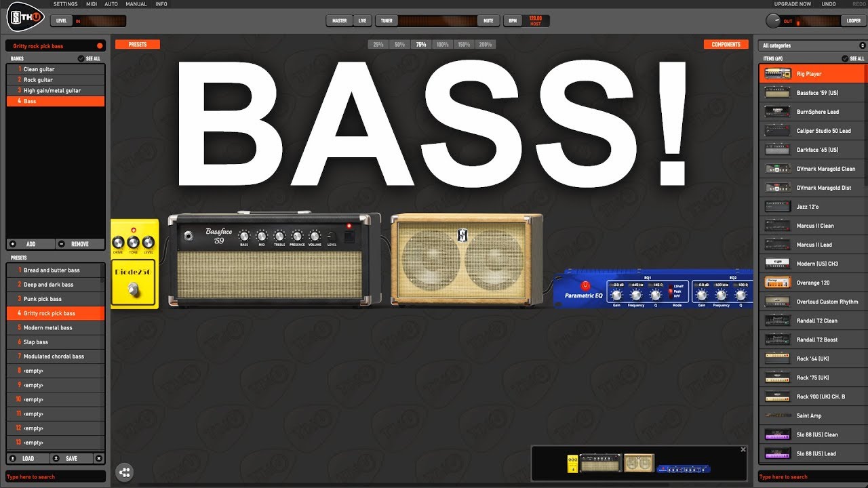Click the MASTER button

point(340,21)
